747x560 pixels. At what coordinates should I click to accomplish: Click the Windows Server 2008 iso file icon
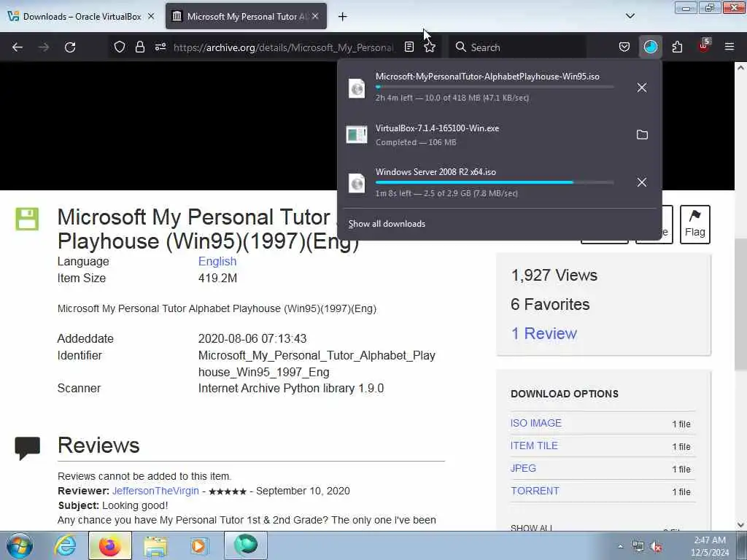coord(357,183)
